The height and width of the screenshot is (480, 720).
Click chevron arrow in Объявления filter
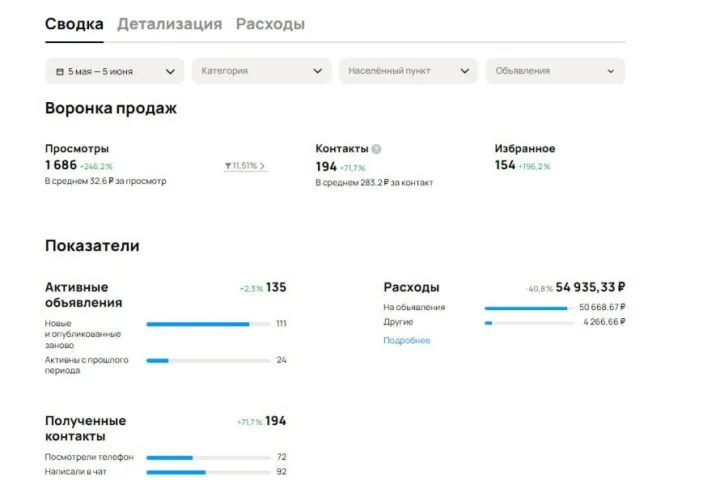611,71
